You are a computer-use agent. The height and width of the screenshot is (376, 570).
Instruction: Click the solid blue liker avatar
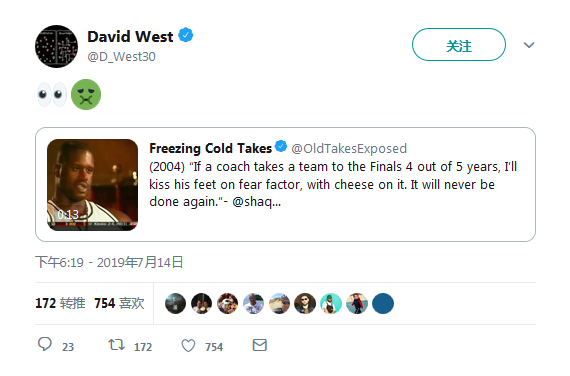[383, 303]
